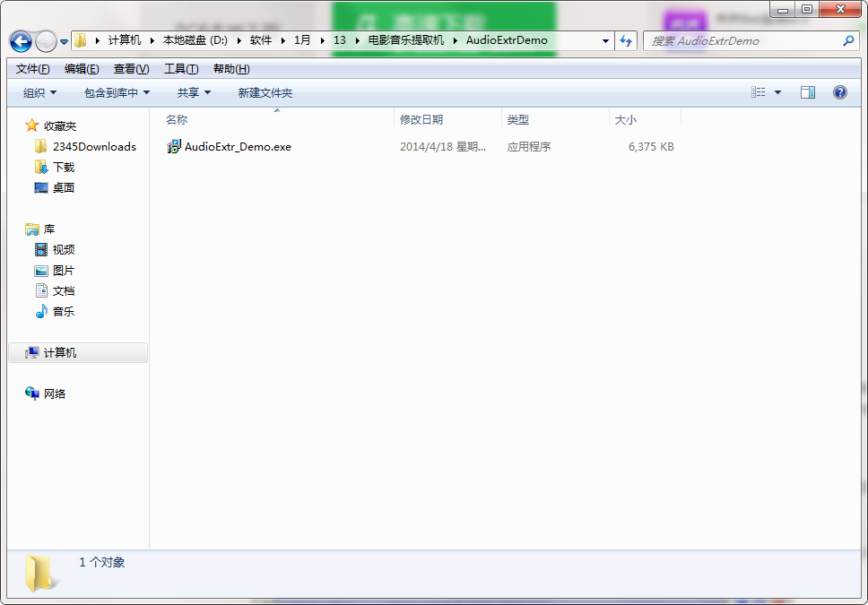This screenshot has width=868, height=605.
Task: Select 1月 breadcrumb segment
Action: (302, 40)
